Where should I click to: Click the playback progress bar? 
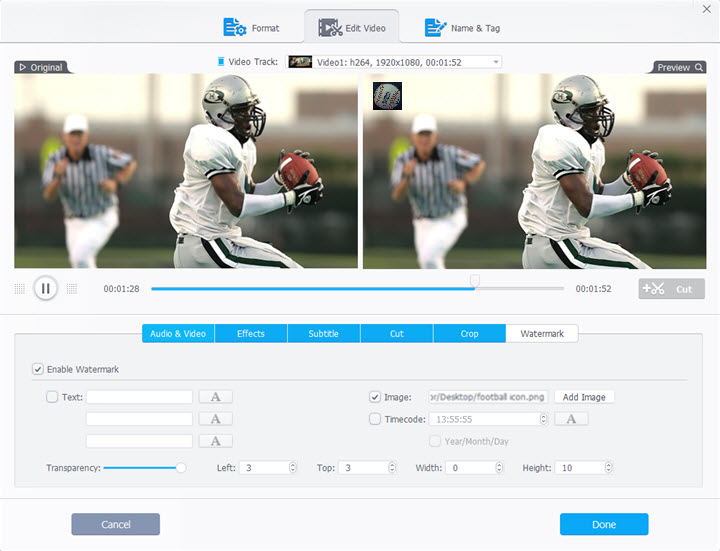point(357,289)
